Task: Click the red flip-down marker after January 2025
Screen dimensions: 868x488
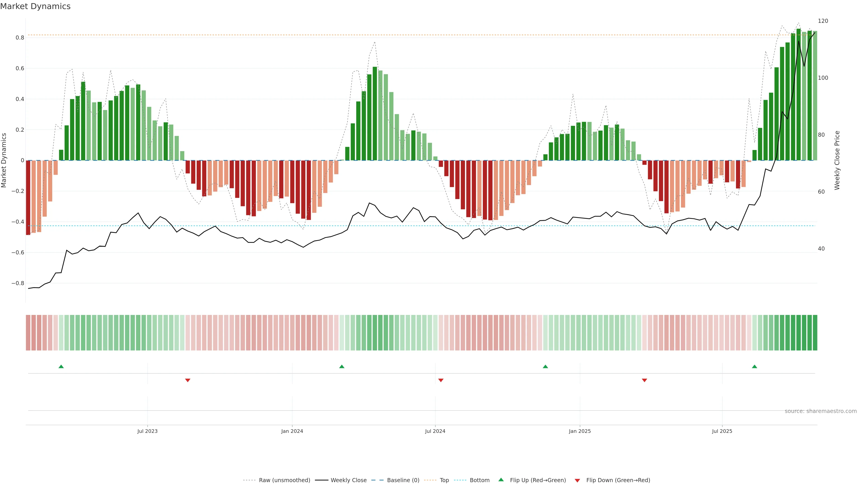Action: pos(644,380)
